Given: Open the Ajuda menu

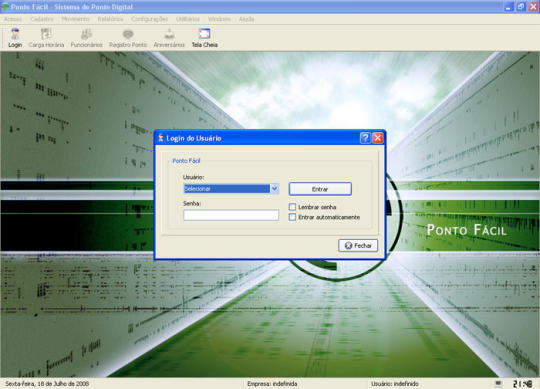Looking at the screenshot, I should [x=247, y=19].
